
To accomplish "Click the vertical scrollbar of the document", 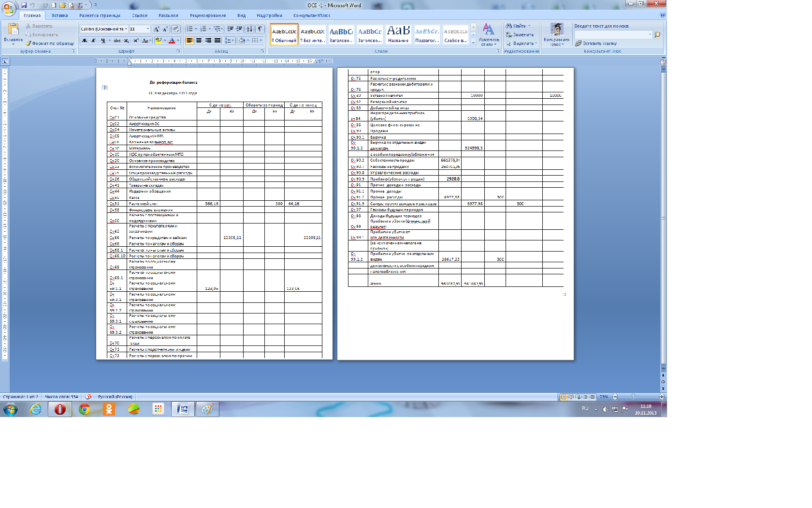I will [x=663, y=218].
